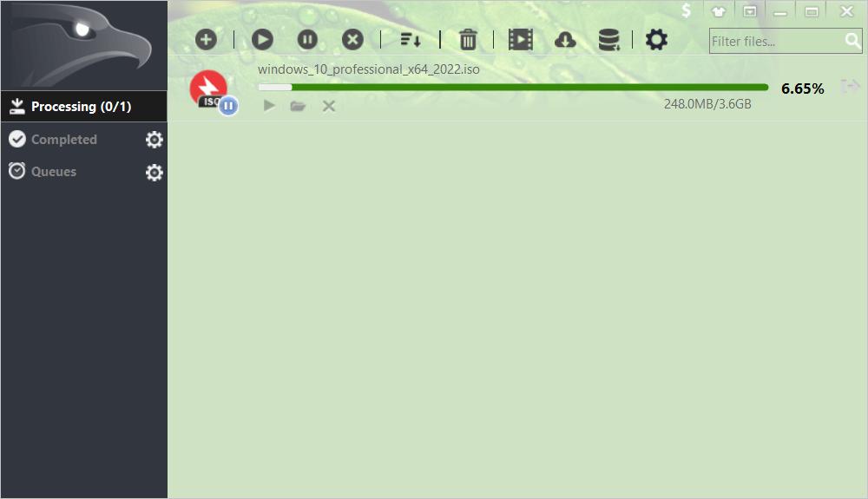Image resolution: width=868 pixels, height=499 pixels.
Task: Open the Queues section
Action: coord(53,172)
